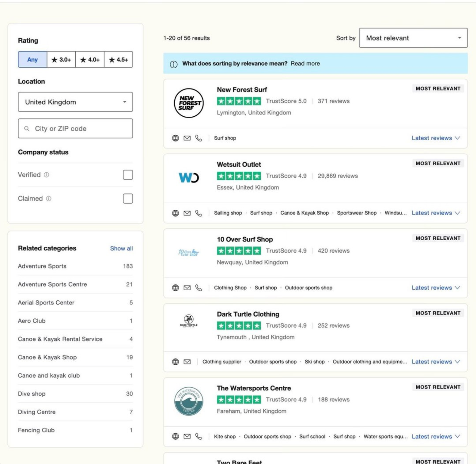Click the email icon for Wetsuit Outlet
This screenshot has width=476, height=464.
coord(187,213)
